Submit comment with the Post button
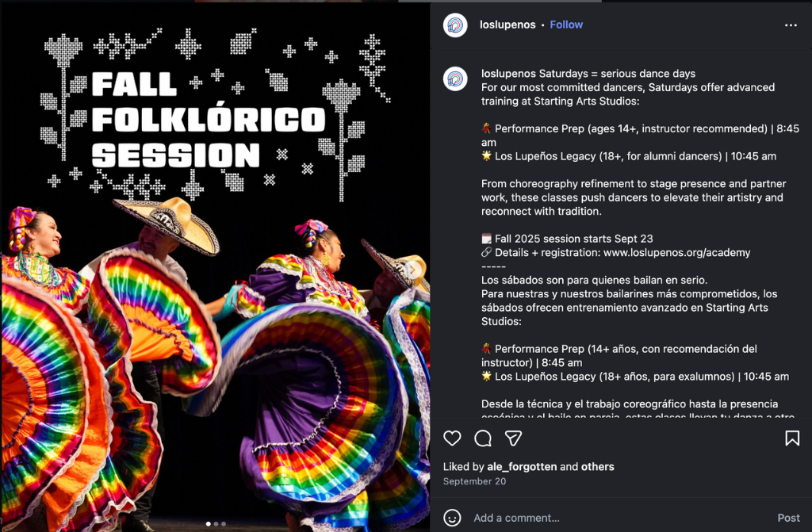812x532 pixels. [788, 518]
